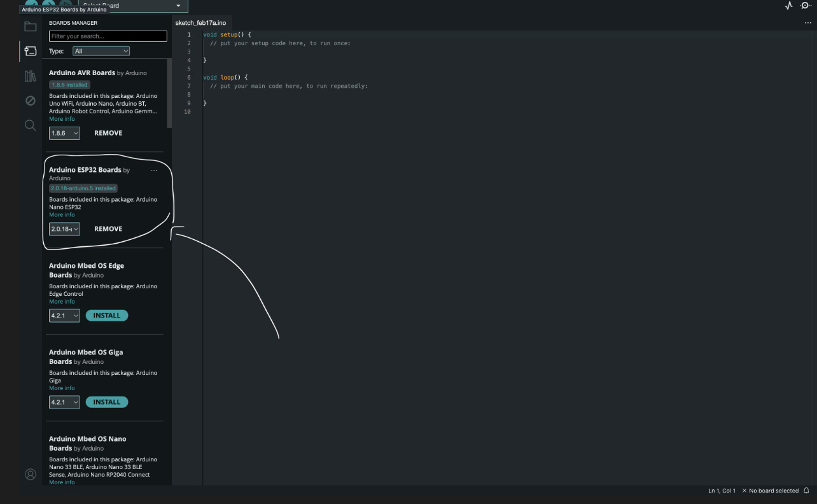Install Arduino Mbed OS Edge Boards
817x504 pixels.
(107, 316)
